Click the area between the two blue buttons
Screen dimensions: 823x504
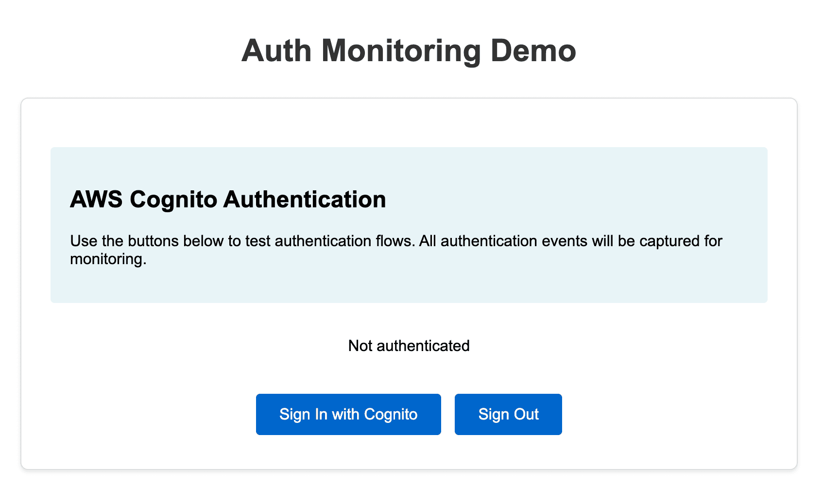pos(447,414)
